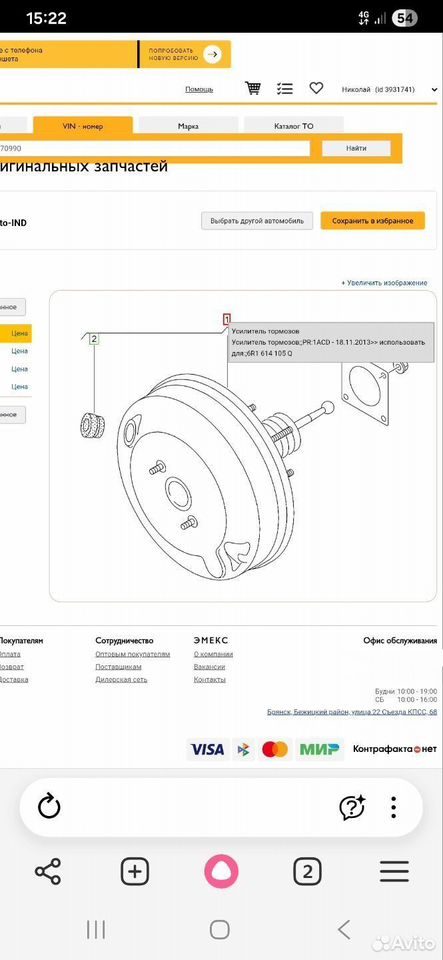The width and height of the screenshot is (443, 960).
Task: Open Доставка footer link
Action: click(x=13, y=680)
